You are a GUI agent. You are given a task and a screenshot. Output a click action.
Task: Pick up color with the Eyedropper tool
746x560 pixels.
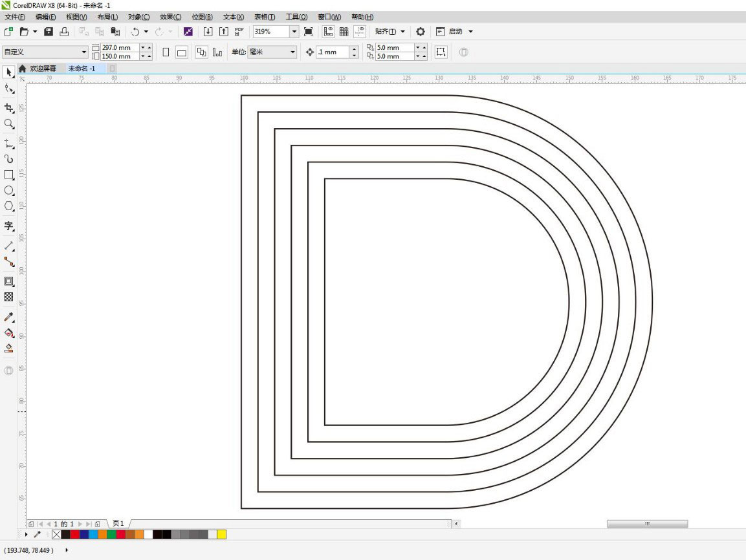click(x=8, y=317)
